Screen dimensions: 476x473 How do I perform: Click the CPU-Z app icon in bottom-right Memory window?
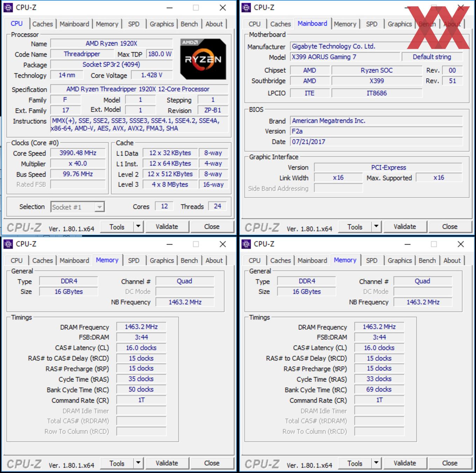(x=246, y=244)
